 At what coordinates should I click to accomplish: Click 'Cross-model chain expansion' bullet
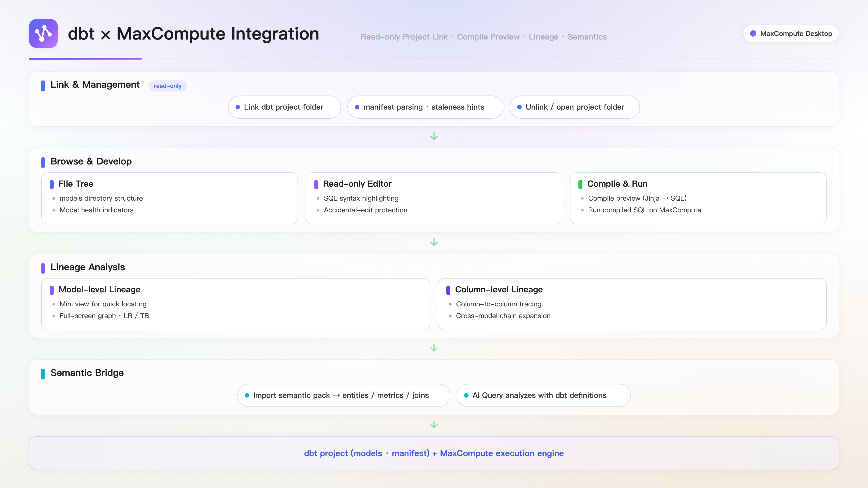503,316
